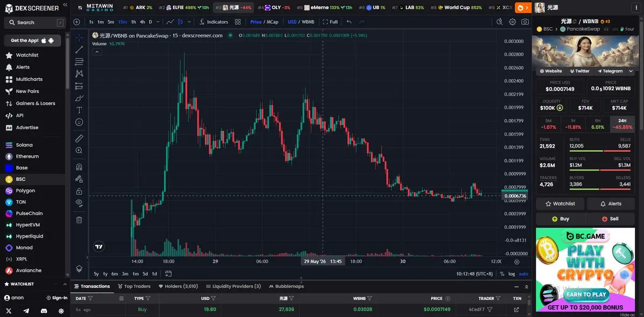Remove drawings with the trash icon
This screenshot has width=644, height=317.
pyautogui.click(x=79, y=219)
